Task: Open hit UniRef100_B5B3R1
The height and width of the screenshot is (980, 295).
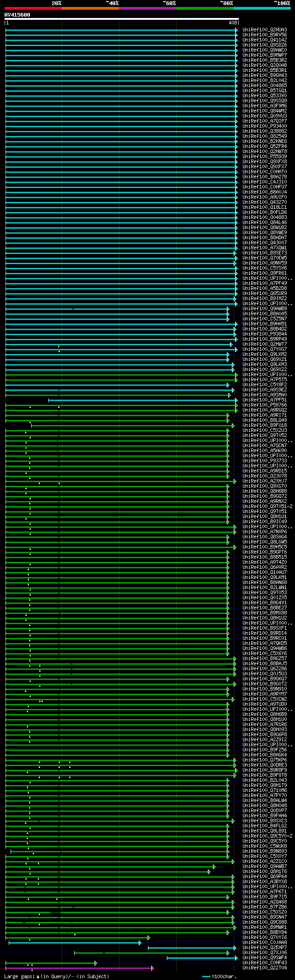Action: pos(265,71)
